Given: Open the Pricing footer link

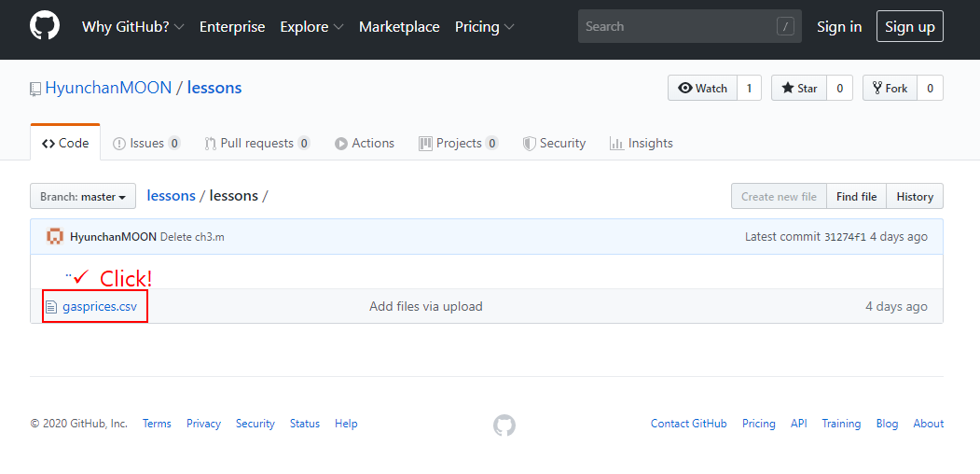Looking at the screenshot, I should 759,424.
